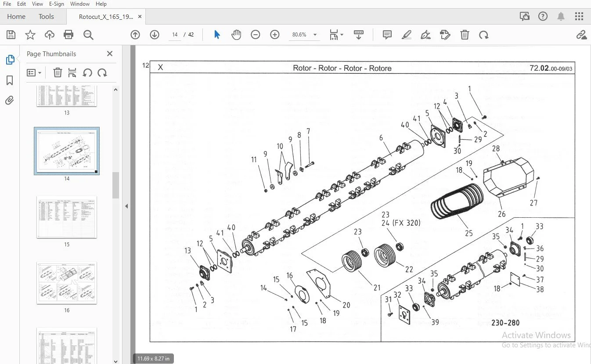
Task: Open the apps grid icon at top right
Action: point(579,17)
